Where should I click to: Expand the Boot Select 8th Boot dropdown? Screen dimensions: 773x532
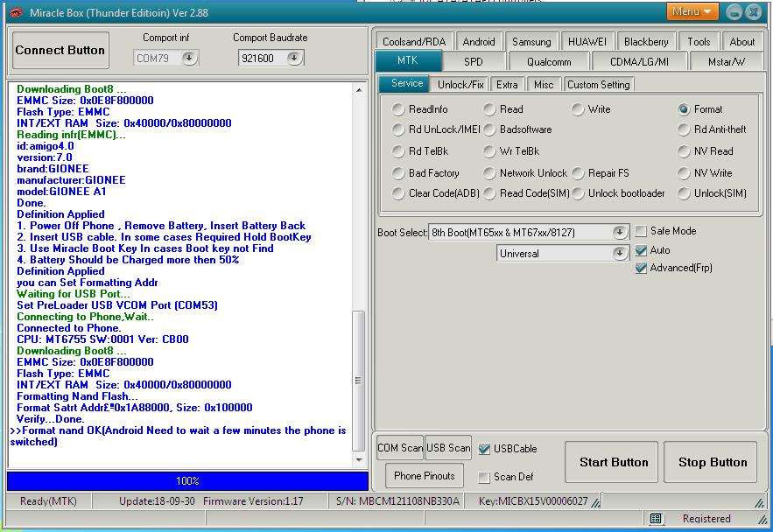[620, 232]
